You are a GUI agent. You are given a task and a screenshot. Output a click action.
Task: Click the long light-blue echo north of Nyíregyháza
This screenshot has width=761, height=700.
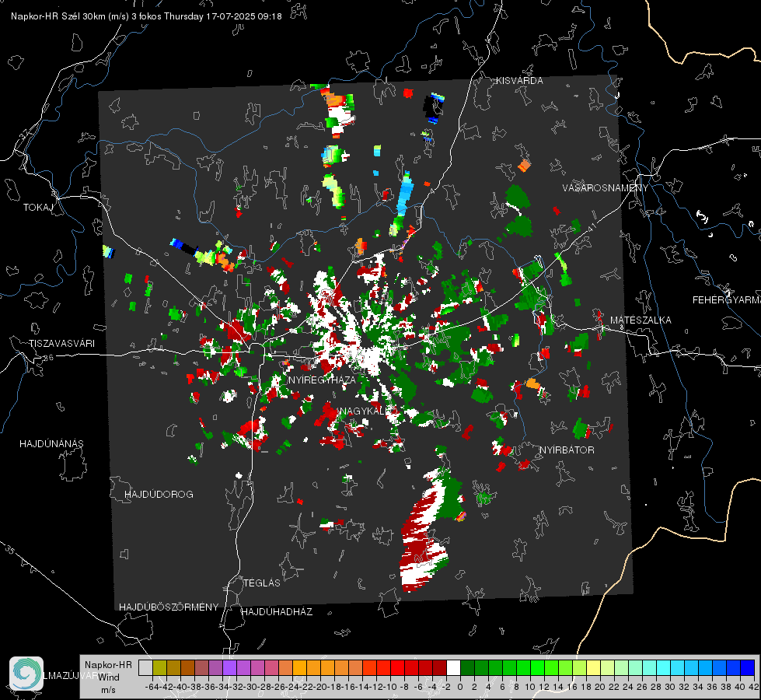[403, 194]
